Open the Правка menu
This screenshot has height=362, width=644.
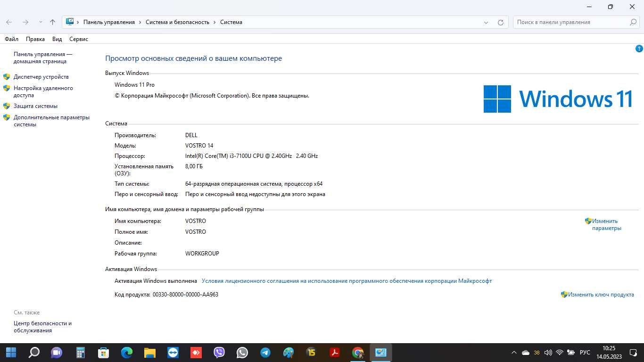(x=35, y=39)
